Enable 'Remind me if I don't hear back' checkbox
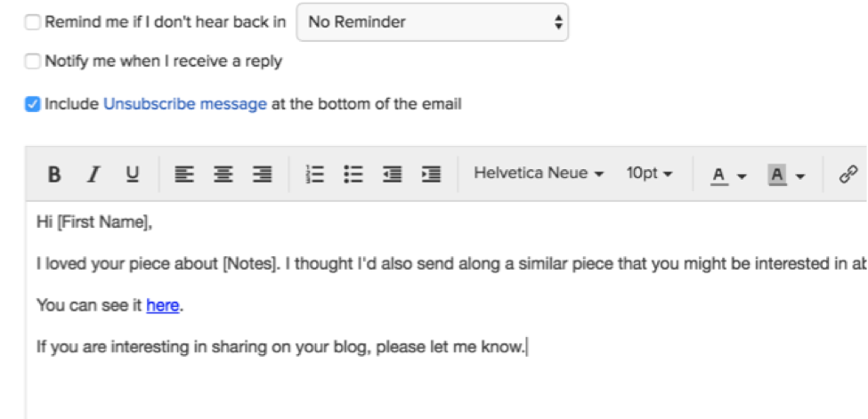 tap(33, 22)
